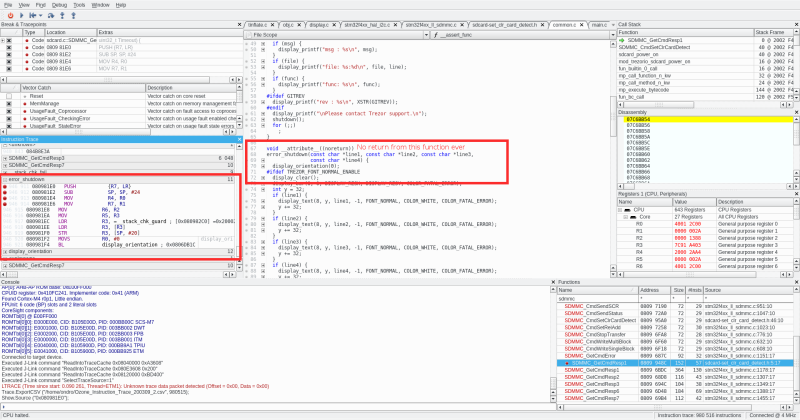Toggle the MemManage vector catch checkbox
This screenshot has height=420, width=800.
[x=9, y=104]
